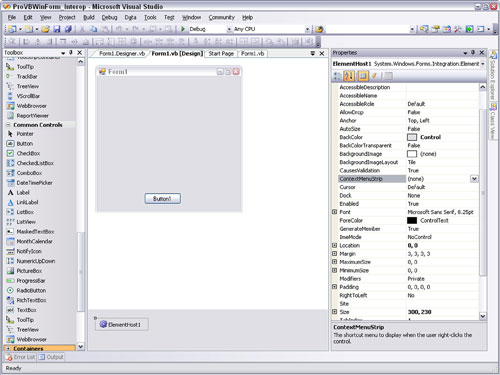
Task: Click the Open File folder icon
Action: point(46,29)
